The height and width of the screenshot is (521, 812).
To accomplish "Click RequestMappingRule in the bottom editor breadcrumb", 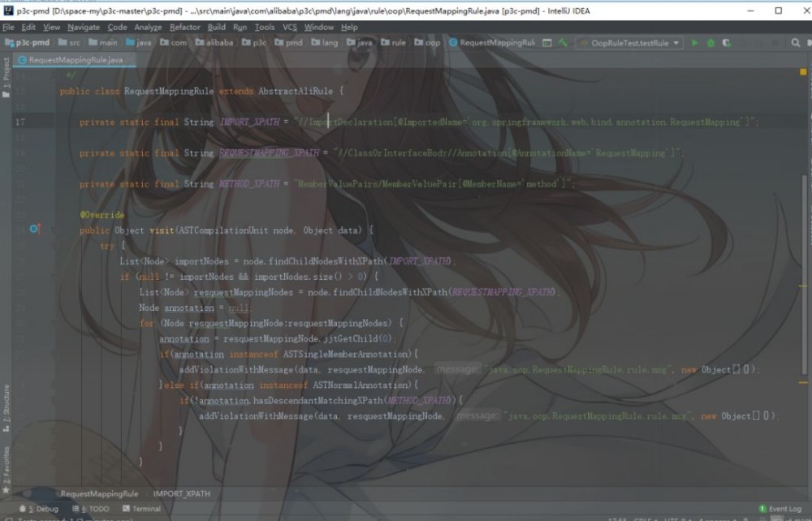I will (99, 493).
